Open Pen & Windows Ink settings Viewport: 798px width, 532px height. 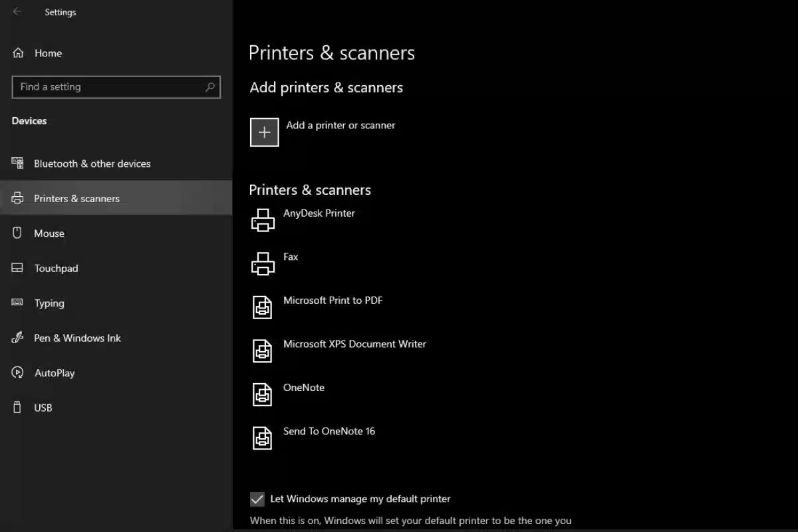tap(77, 338)
